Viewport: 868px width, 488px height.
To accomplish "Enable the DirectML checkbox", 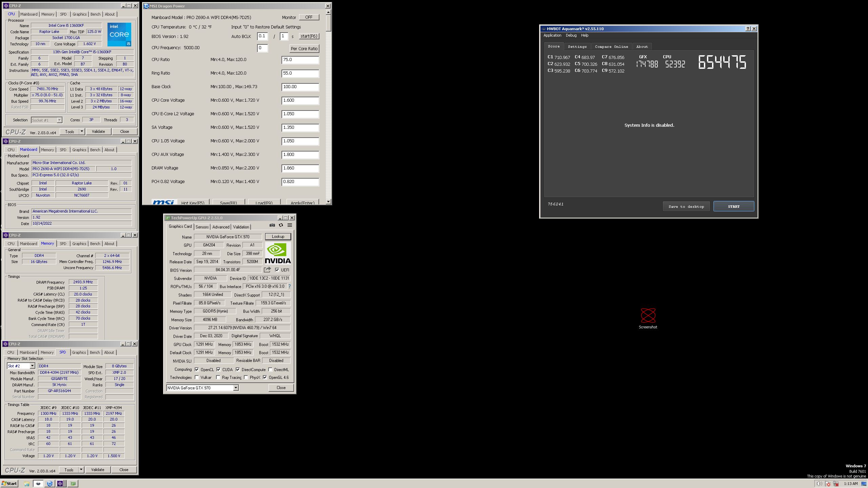I will (x=270, y=370).
